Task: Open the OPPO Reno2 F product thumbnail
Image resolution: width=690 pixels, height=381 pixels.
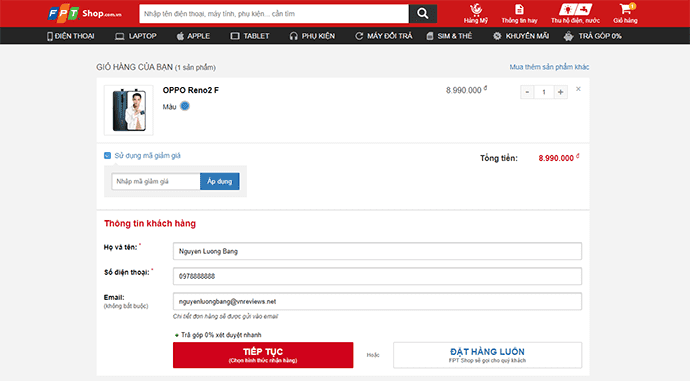Action: point(128,110)
